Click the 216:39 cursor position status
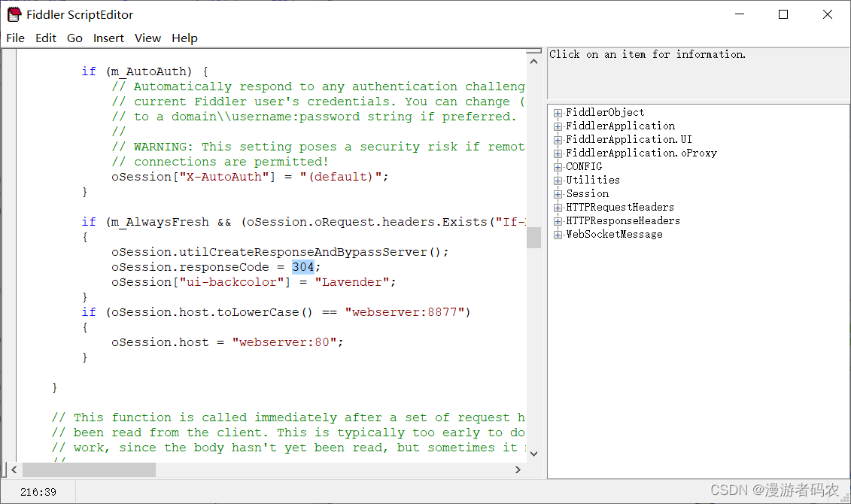This screenshot has width=851, height=504. pos(38,492)
